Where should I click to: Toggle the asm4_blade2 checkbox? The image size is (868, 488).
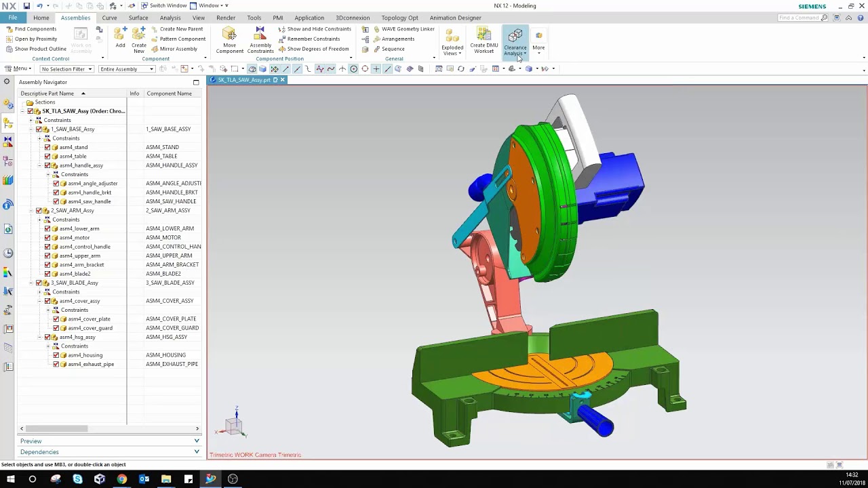47,274
